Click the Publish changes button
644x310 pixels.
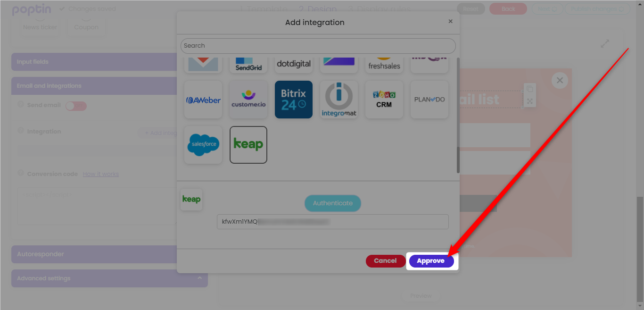(x=597, y=9)
